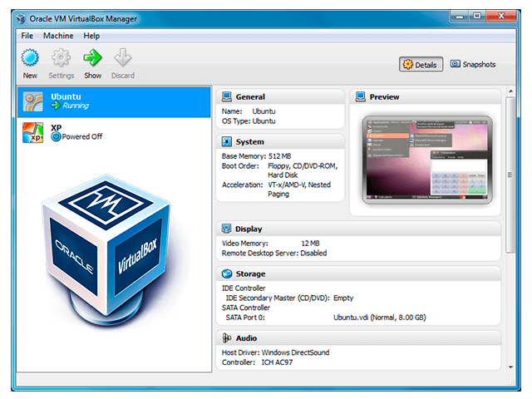Click the 'Base Memory: 512 MB' text
The image size is (532, 399).
tap(256, 156)
